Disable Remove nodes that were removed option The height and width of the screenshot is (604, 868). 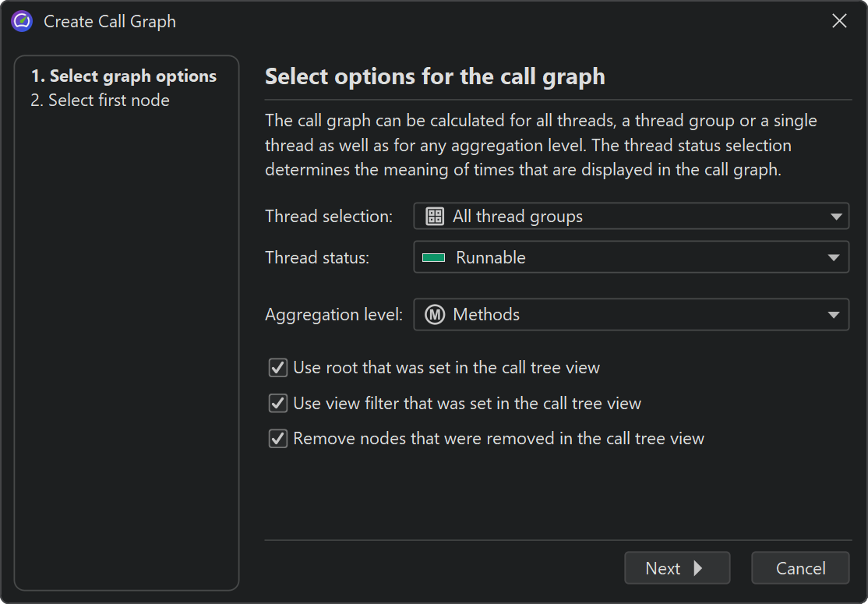click(278, 440)
